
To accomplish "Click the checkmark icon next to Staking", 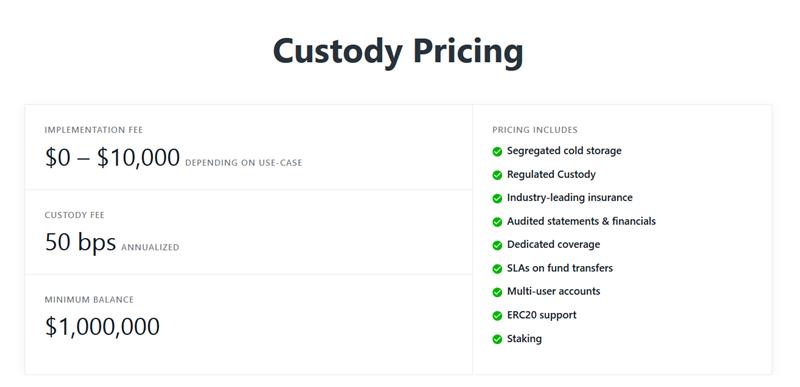I will coord(497,339).
